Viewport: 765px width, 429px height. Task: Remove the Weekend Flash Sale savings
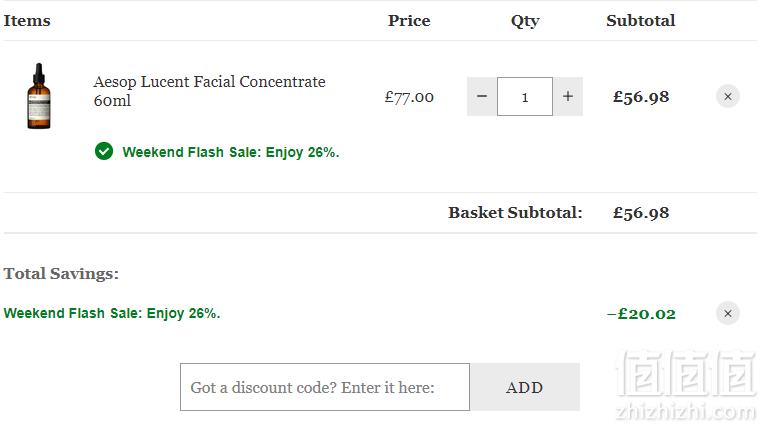coord(727,313)
